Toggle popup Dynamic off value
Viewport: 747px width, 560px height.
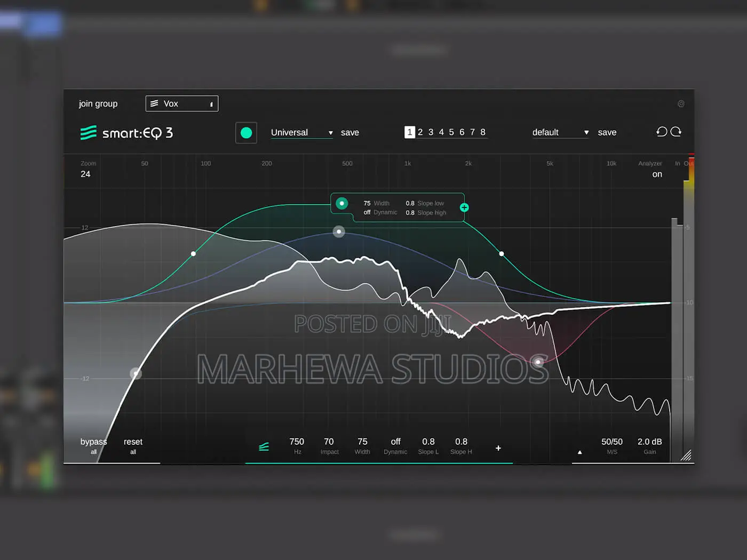[367, 212]
